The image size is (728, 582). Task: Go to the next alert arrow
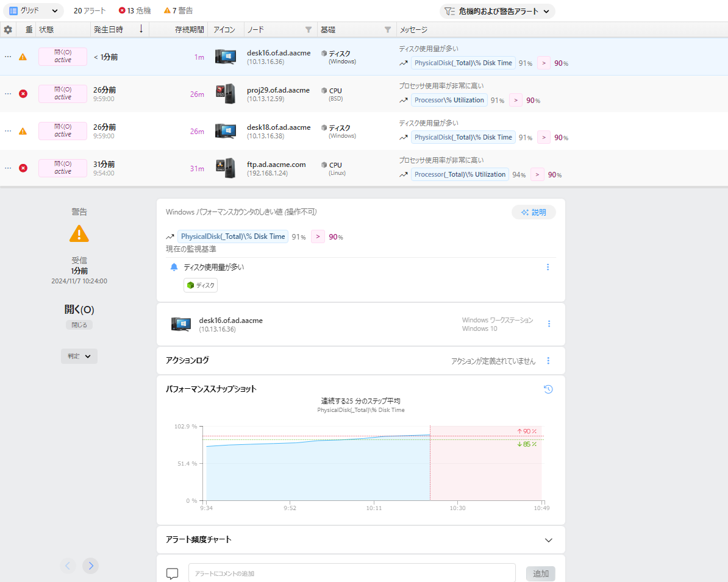(90, 566)
